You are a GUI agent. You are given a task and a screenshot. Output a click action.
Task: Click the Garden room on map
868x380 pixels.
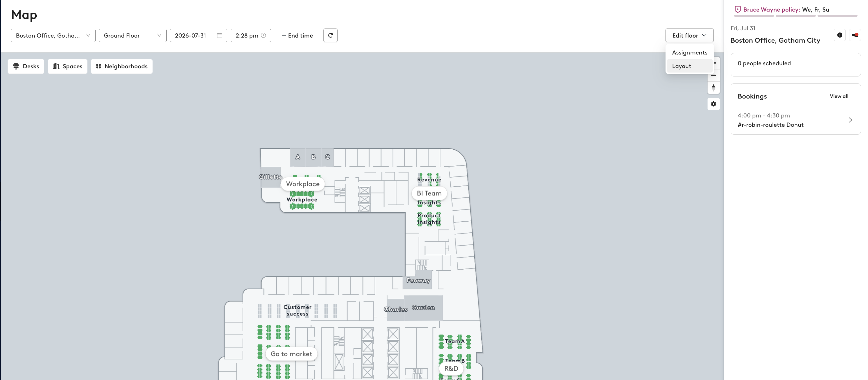(x=423, y=308)
